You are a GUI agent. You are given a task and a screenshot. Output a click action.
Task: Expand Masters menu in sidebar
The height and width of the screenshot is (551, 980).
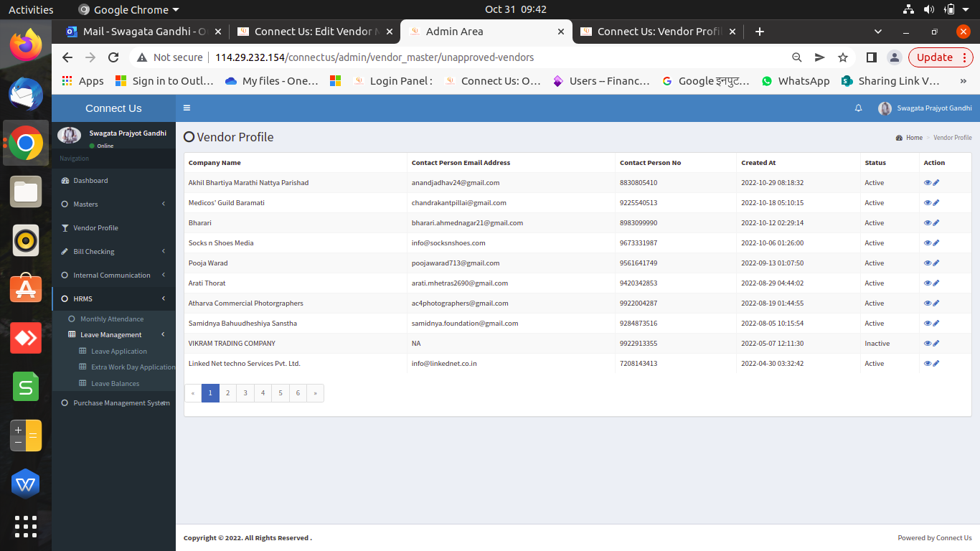pyautogui.click(x=113, y=204)
